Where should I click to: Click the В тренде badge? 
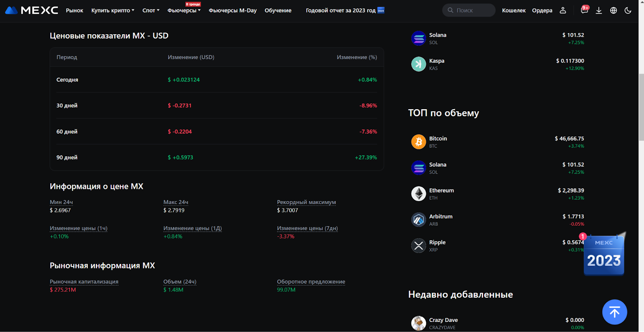pos(193,4)
